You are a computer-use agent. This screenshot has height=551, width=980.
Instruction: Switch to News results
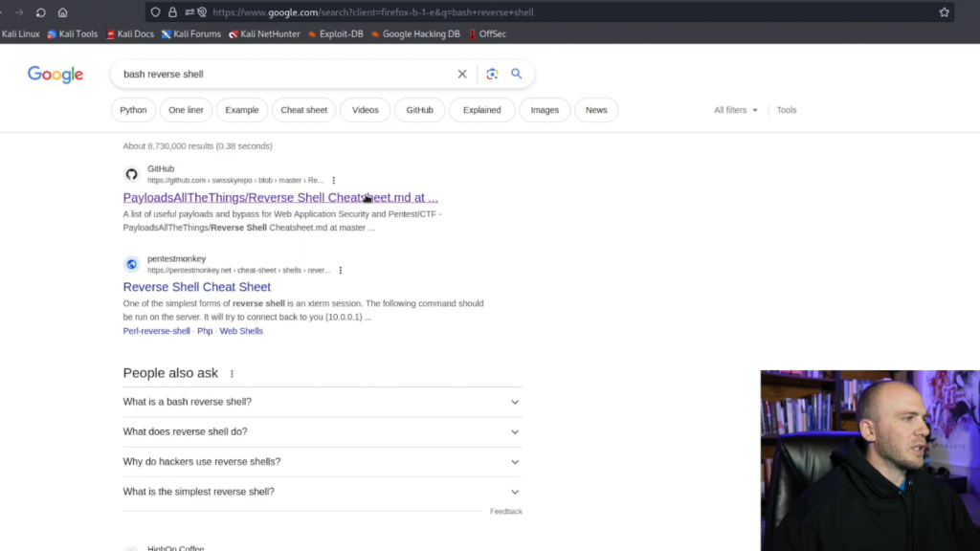tap(596, 110)
